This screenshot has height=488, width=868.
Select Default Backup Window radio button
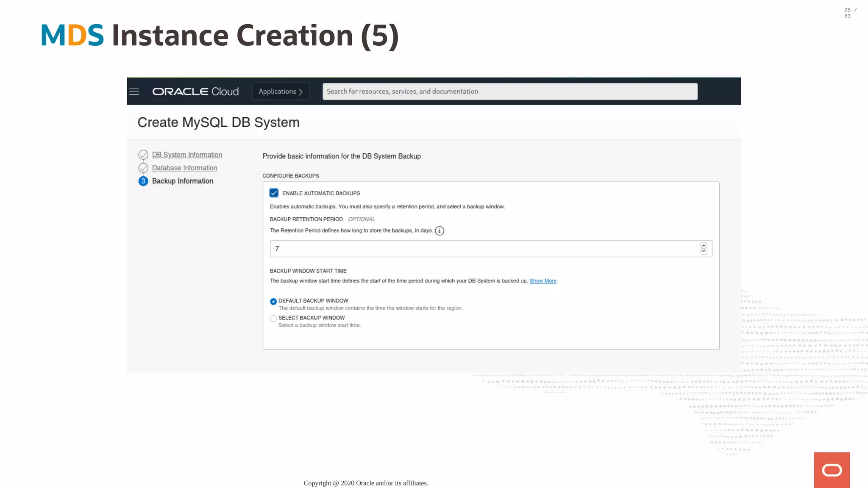click(x=273, y=302)
